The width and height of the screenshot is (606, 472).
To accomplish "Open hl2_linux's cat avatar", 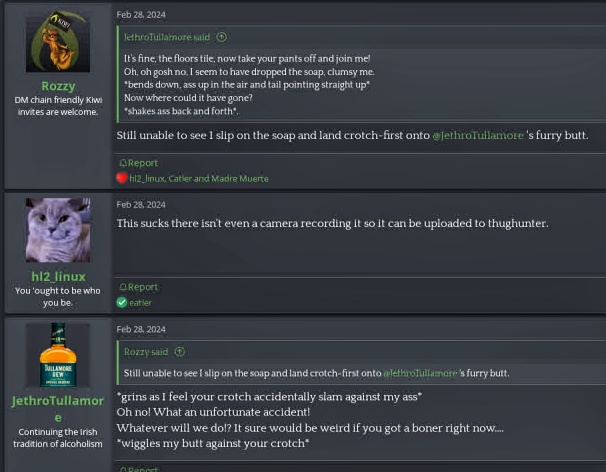I will 58,230.
